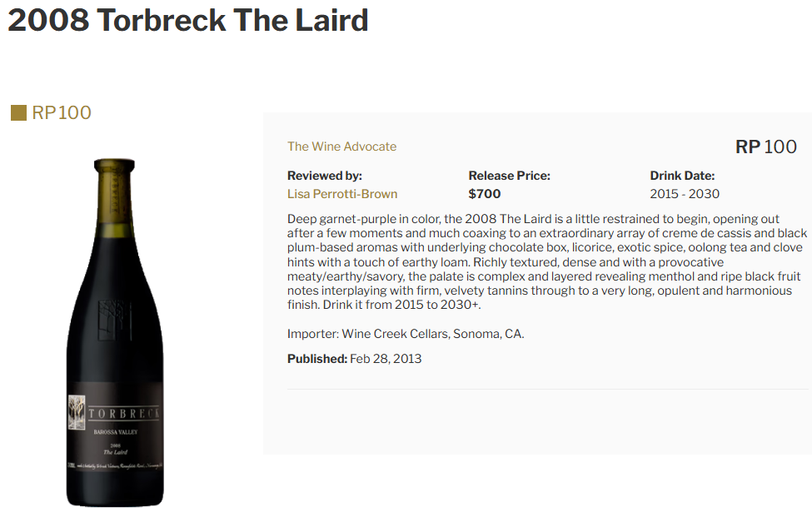Screen dimensions: 812x517
Task: Click the tree logo on the bottle label
Action: (x=76, y=412)
